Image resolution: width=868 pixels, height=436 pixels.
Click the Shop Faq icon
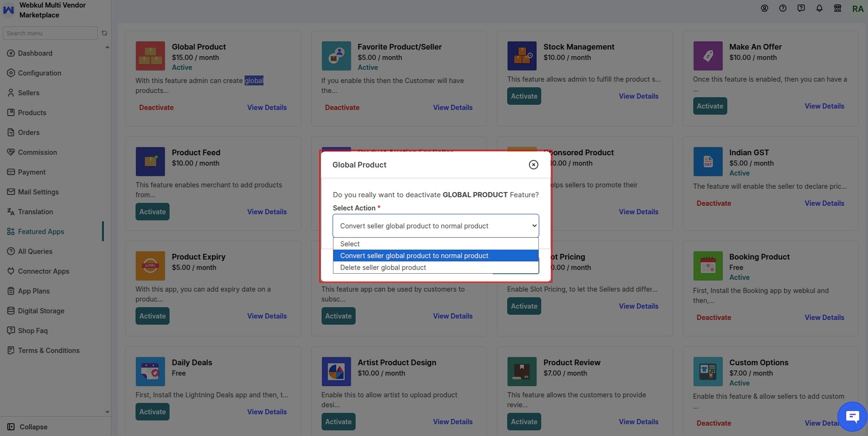(11, 331)
